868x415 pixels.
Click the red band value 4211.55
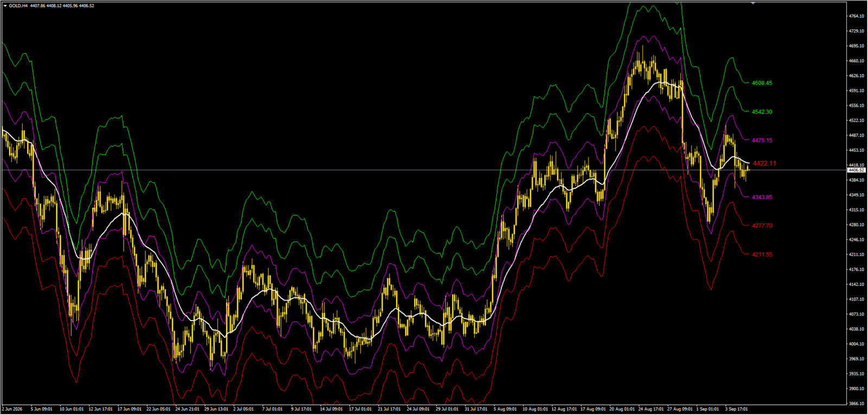[762, 254]
